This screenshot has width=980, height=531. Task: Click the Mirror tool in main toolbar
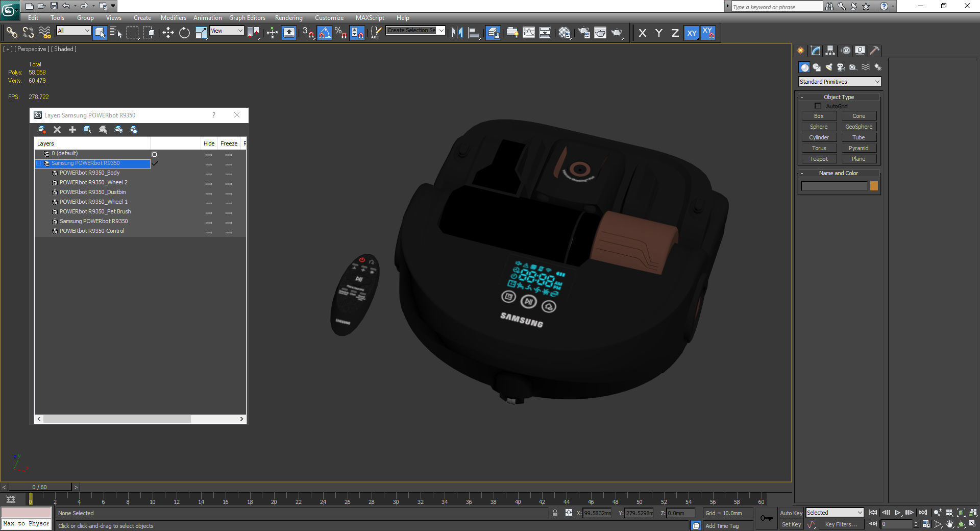(457, 33)
